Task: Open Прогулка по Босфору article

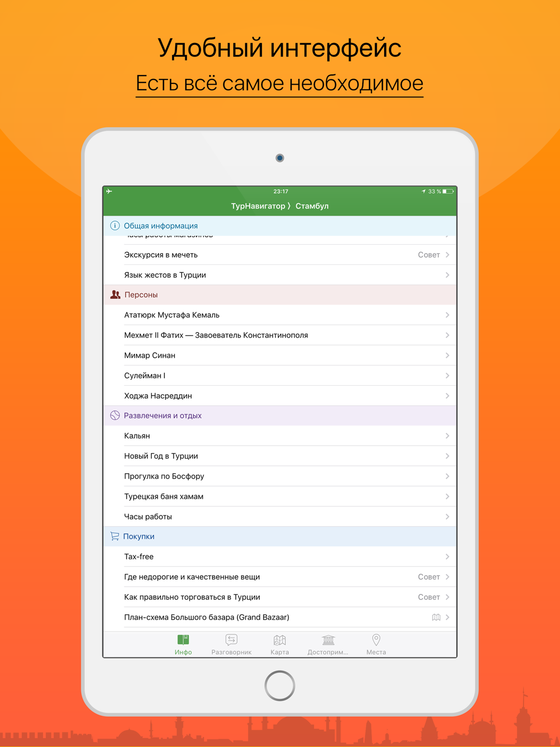Action: pos(280,476)
